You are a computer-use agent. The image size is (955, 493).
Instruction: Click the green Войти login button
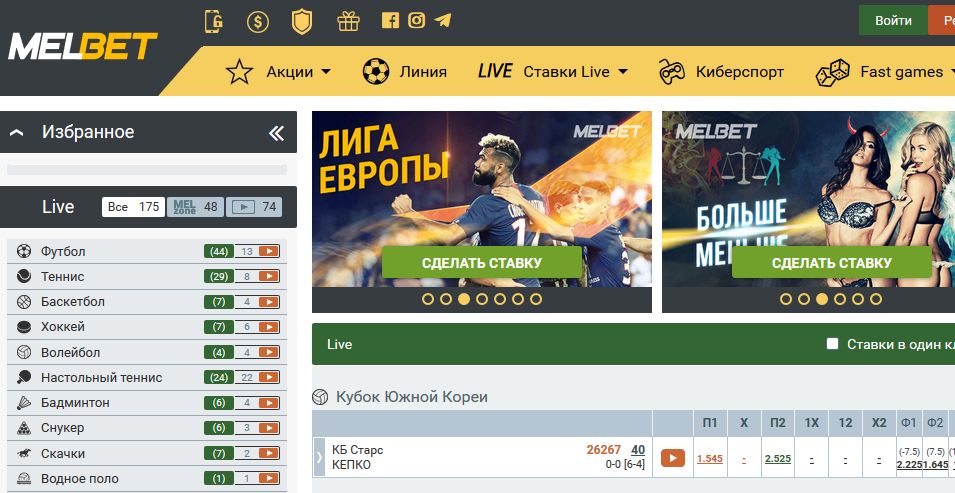click(x=893, y=20)
